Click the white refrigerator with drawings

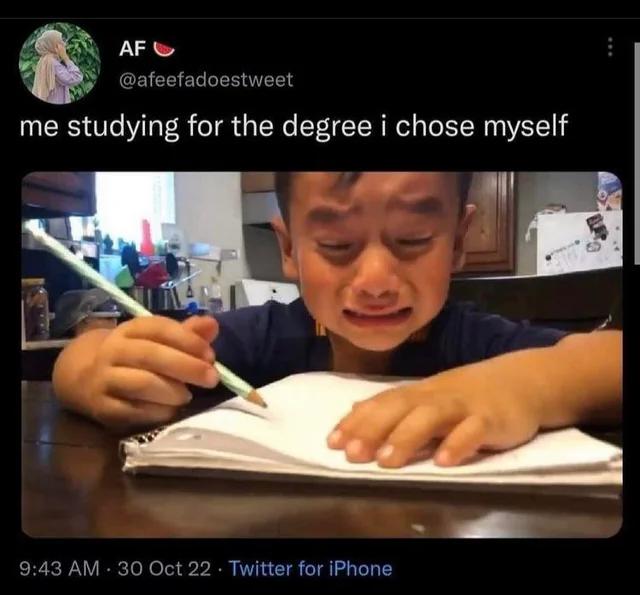coord(578,243)
